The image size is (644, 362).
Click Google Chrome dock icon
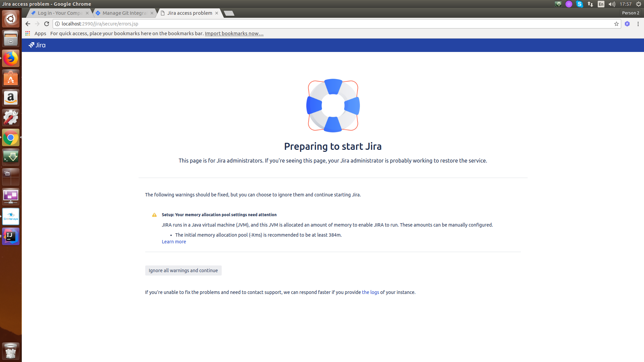click(x=11, y=137)
